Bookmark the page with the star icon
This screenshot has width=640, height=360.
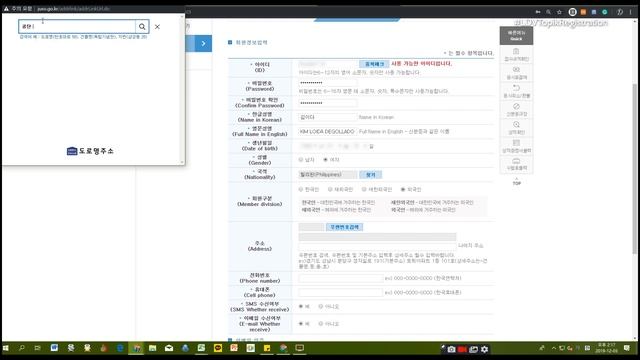click(560, 12)
